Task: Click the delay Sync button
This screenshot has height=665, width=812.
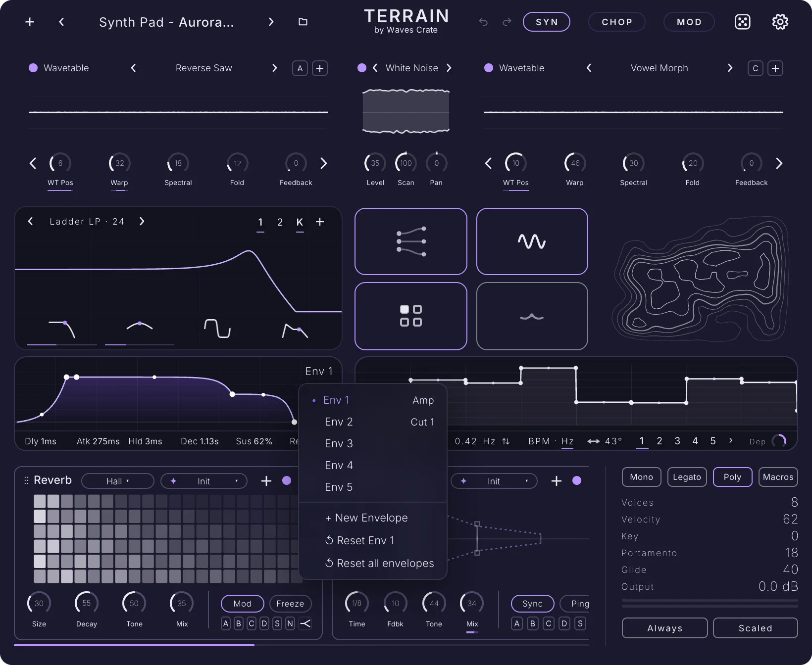Action: tap(533, 604)
